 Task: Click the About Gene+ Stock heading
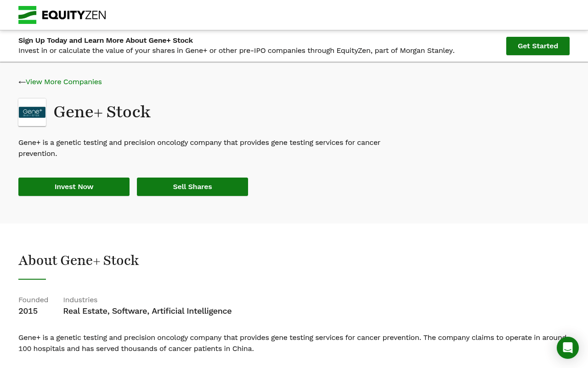pos(79,260)
